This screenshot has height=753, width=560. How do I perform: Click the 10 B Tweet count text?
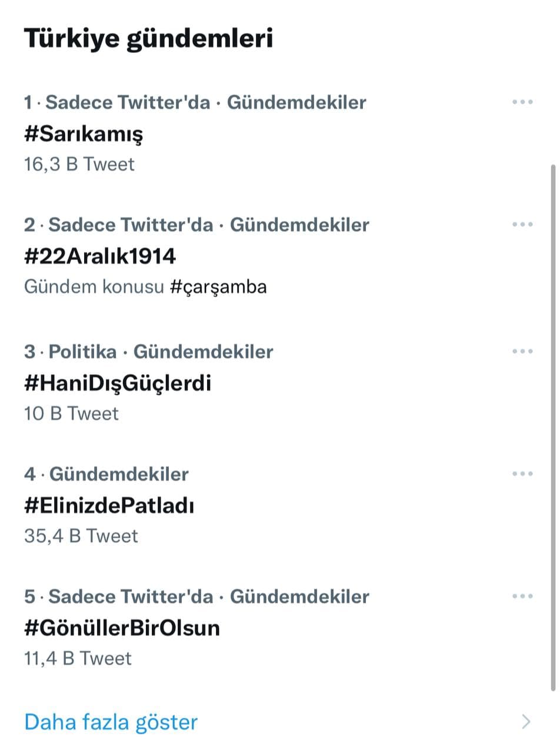click(71, 414)
